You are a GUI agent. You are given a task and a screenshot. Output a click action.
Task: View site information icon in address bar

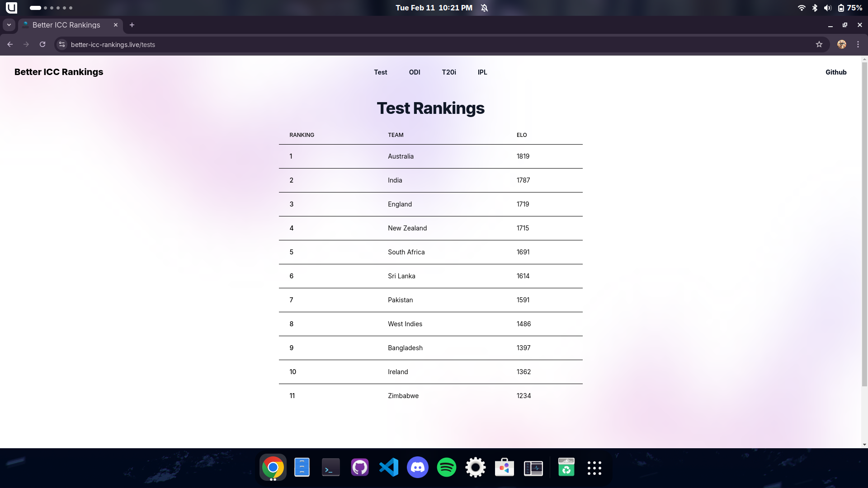coord(62,44)
